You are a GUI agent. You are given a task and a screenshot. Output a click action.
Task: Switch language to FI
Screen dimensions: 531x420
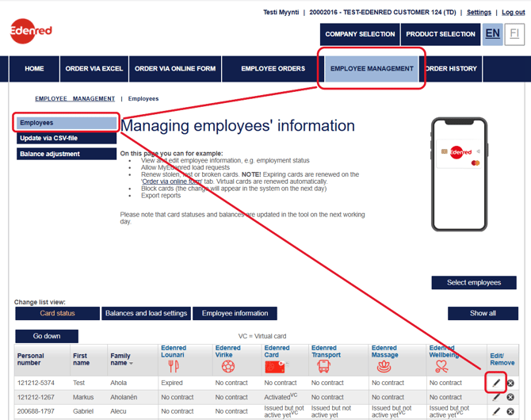pos(514,34)
